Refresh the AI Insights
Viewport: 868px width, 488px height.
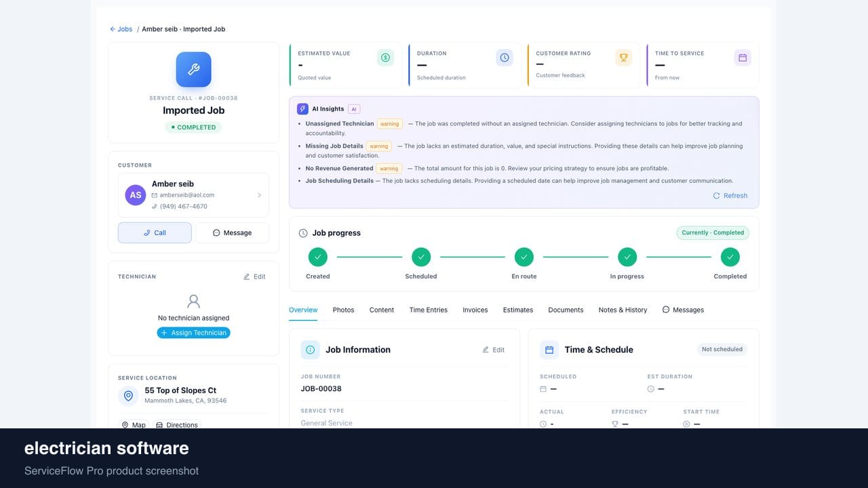[730, 196]
